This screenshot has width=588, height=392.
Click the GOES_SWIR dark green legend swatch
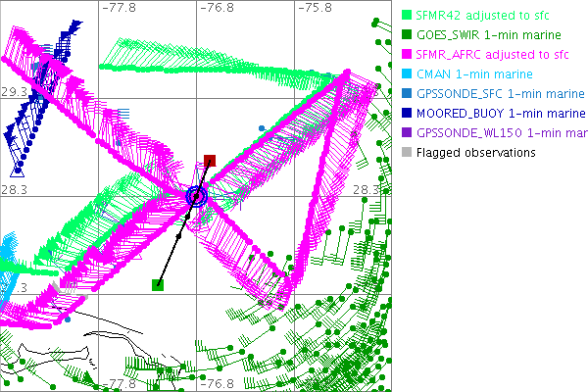pyautogui.click(x=407, y=35)
